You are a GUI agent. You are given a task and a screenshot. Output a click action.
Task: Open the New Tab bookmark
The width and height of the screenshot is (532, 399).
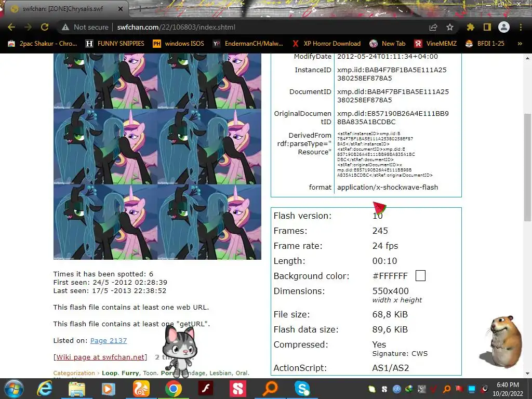coord(388,44)
